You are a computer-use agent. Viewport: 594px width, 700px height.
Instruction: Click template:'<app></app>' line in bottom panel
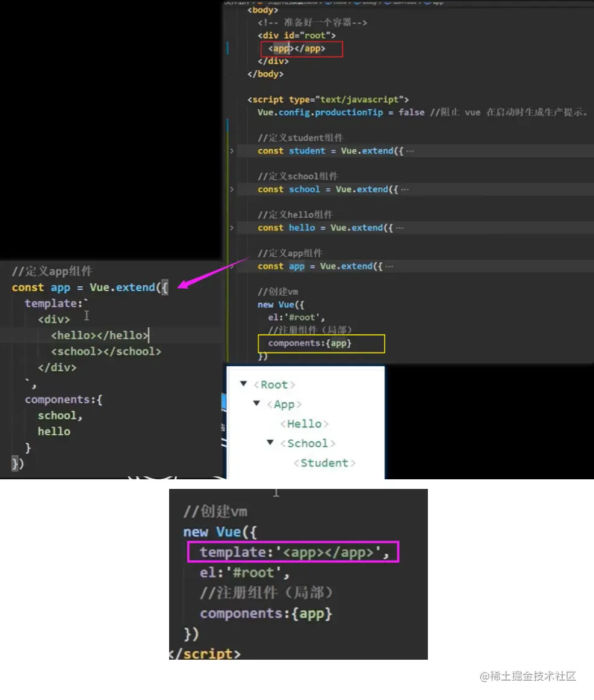294,552
